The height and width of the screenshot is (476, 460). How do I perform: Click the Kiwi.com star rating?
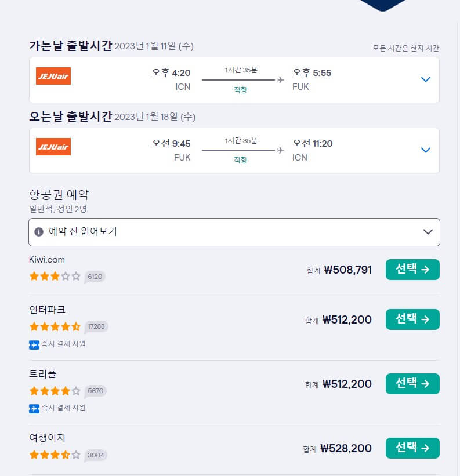[x=55, y=276]
